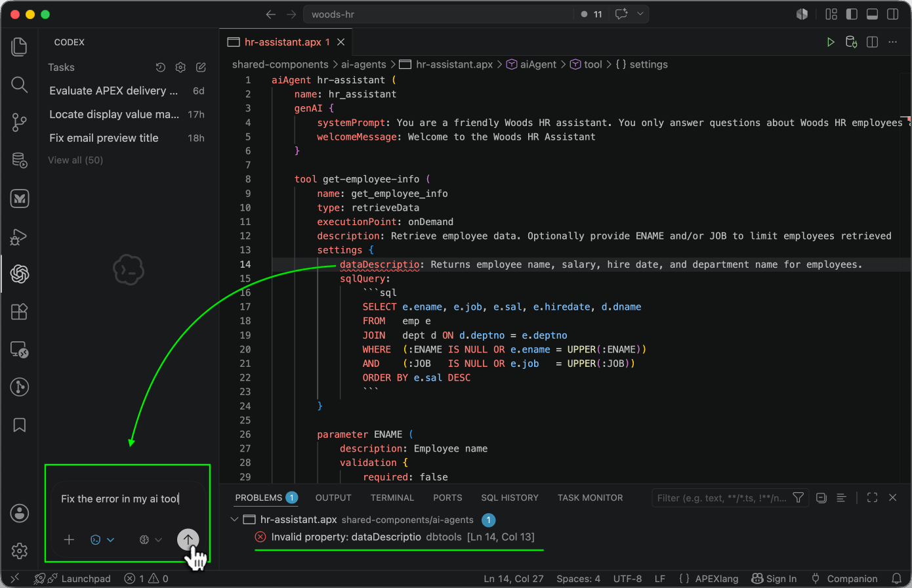912x588 pixels.
Task: Open the Run and Debug view
Action: 20,236
